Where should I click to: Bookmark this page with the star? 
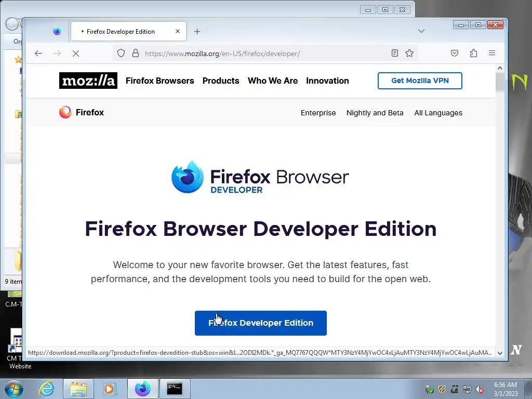point(409,53)
